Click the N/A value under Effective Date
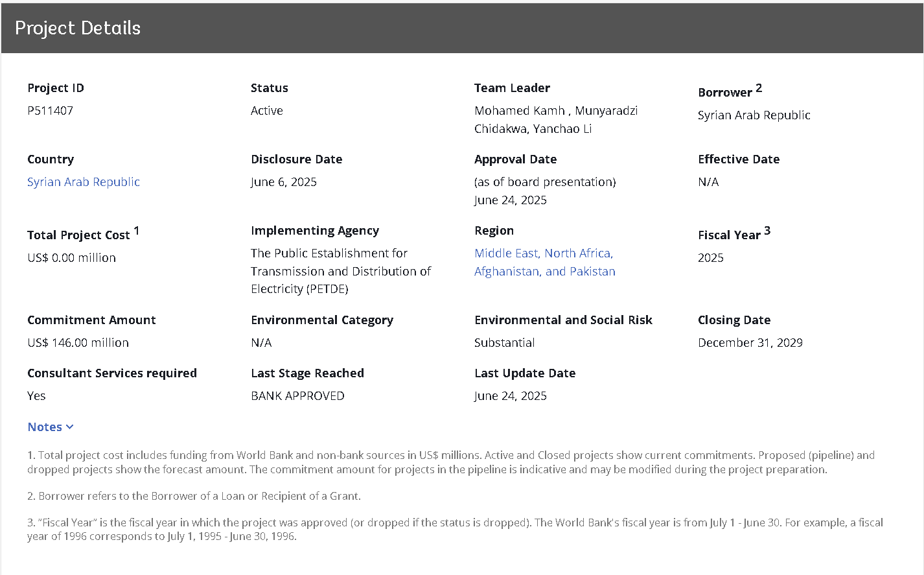This screenshot has width=924, height=575. pyautogui.click(x=708, y=182)
